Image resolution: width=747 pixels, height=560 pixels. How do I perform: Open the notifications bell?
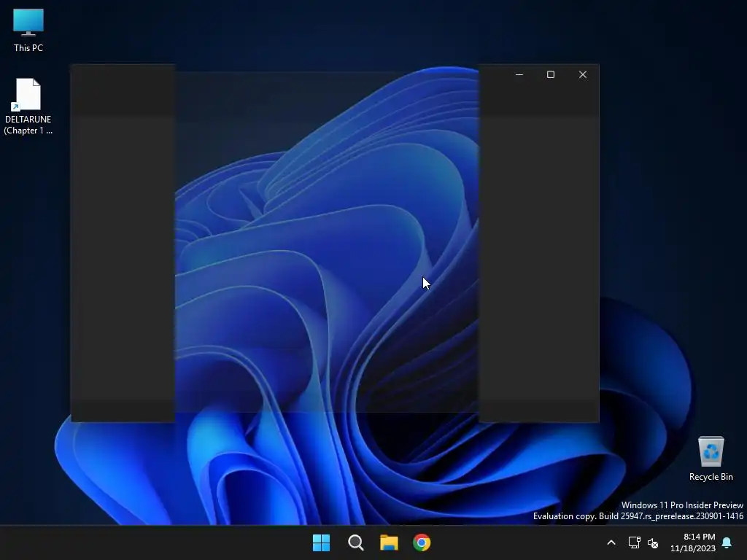[727, 542]
